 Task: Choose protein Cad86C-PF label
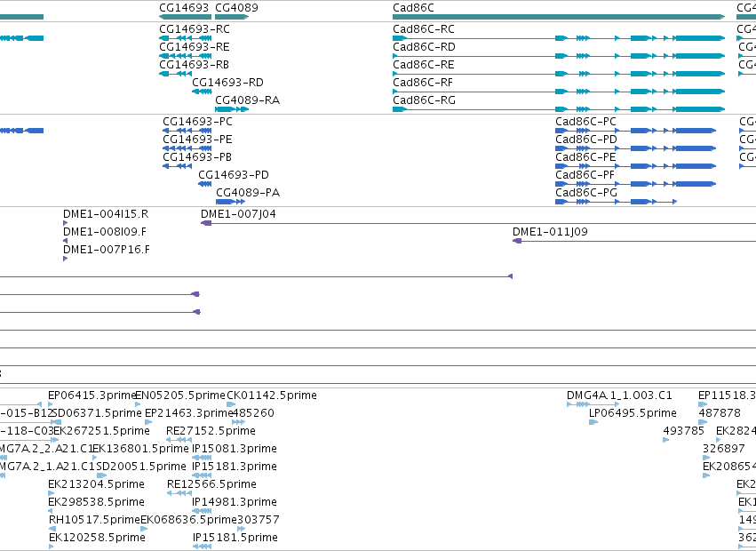585,175
